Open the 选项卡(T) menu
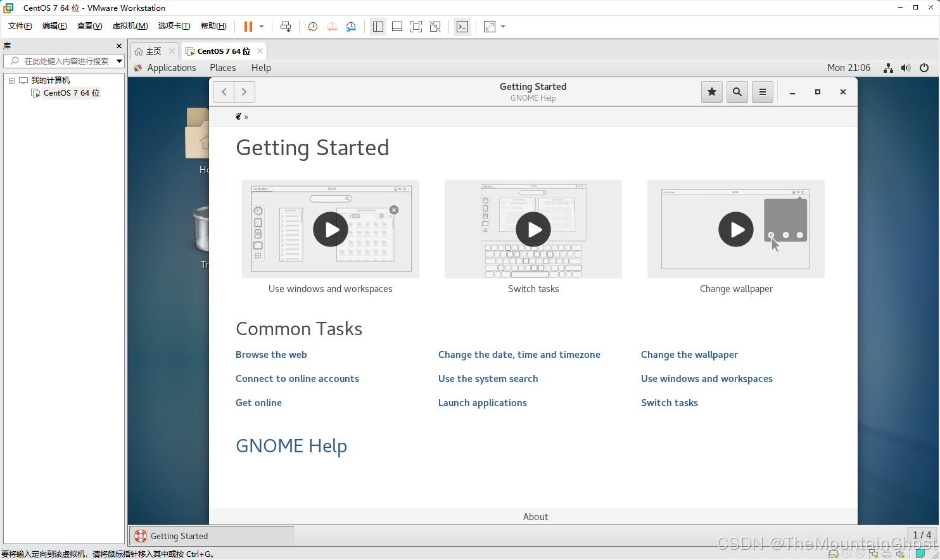 point(174,26)
